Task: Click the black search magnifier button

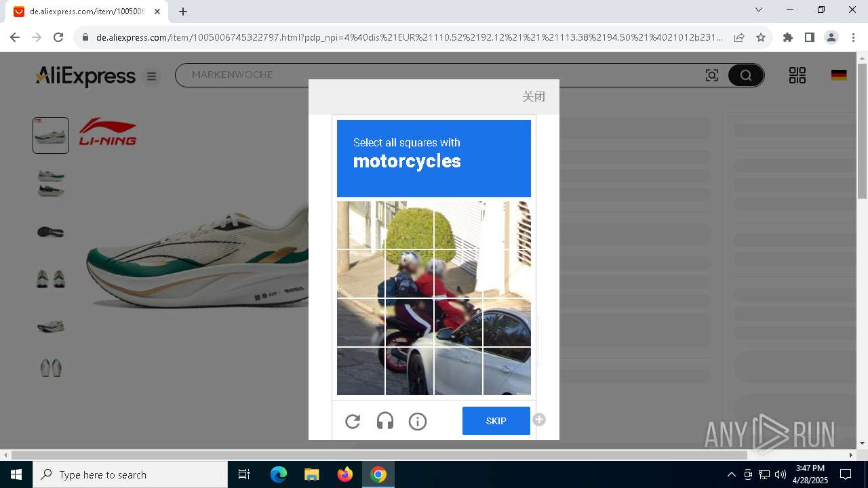Action: point(746,75)
